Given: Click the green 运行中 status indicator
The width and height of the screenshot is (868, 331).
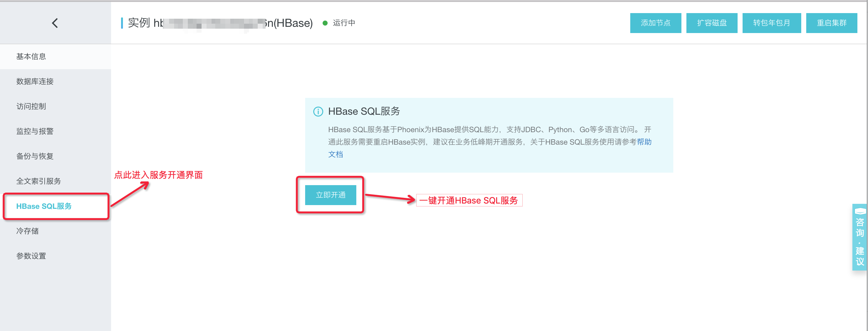Looking at the screenshot, I should click(x=325, y=23).
